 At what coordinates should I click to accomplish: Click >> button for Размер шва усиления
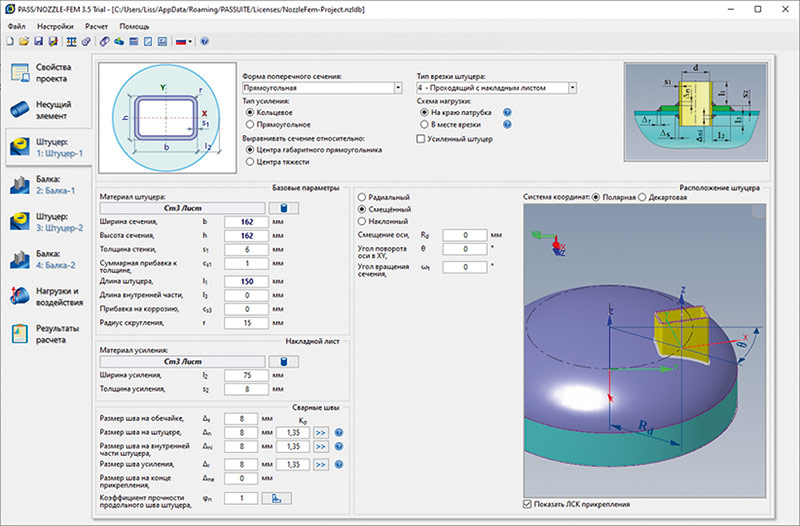pos(320,464)
